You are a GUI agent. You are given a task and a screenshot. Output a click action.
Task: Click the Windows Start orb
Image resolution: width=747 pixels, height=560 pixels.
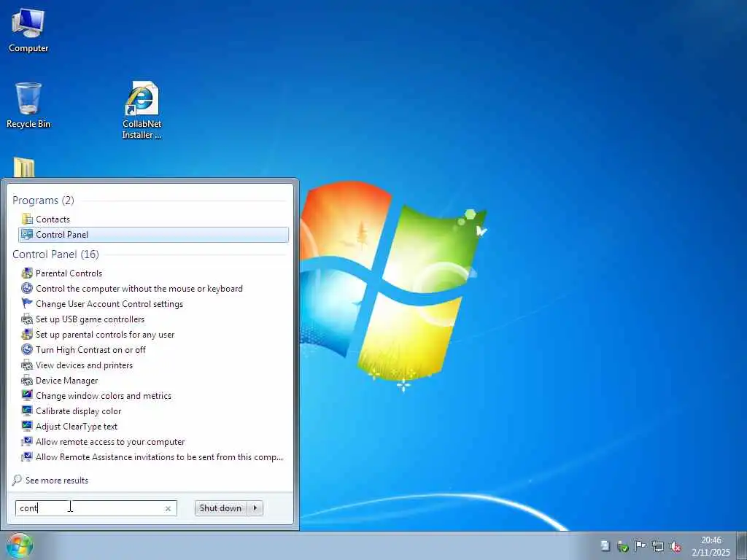(x=19, y=545)
